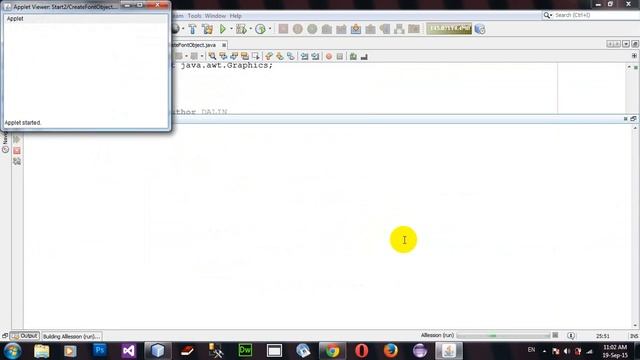640x360 pixels.
Task: Click the Comment editor toolbar icon
Action: click(353, 56)
